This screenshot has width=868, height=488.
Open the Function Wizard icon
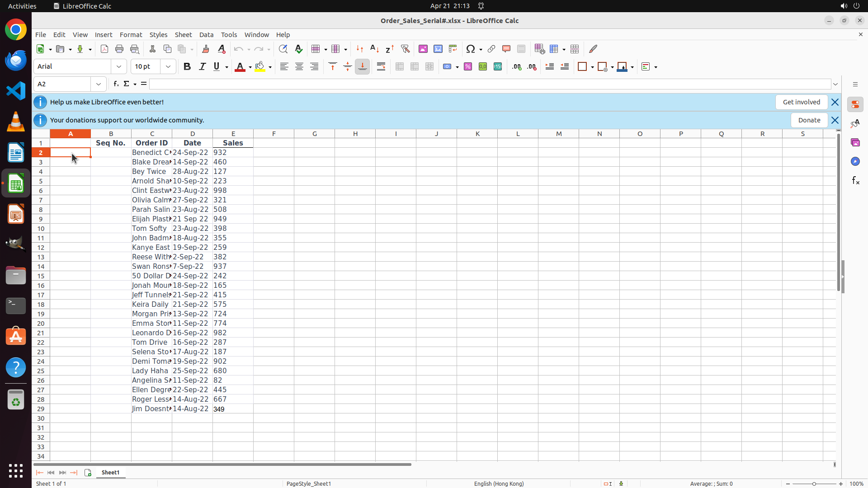click(116, 84)
